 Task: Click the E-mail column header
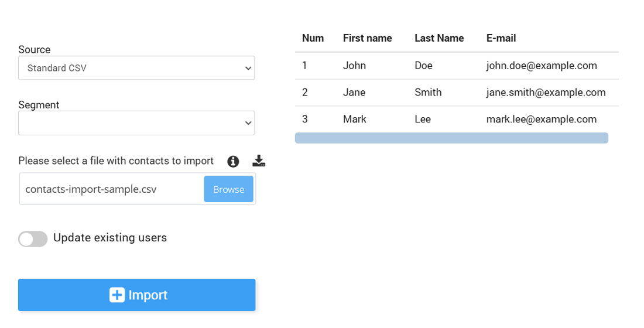[501, 38]
